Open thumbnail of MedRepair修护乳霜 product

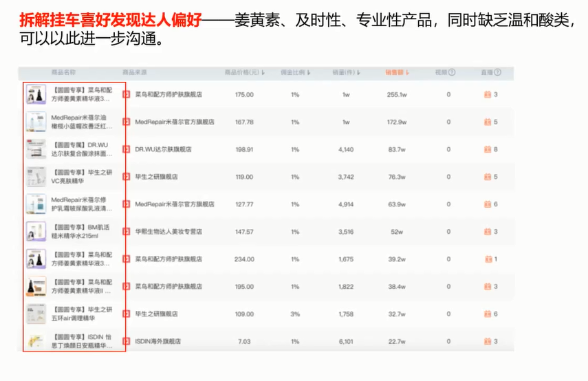click(x=36, y=204)
